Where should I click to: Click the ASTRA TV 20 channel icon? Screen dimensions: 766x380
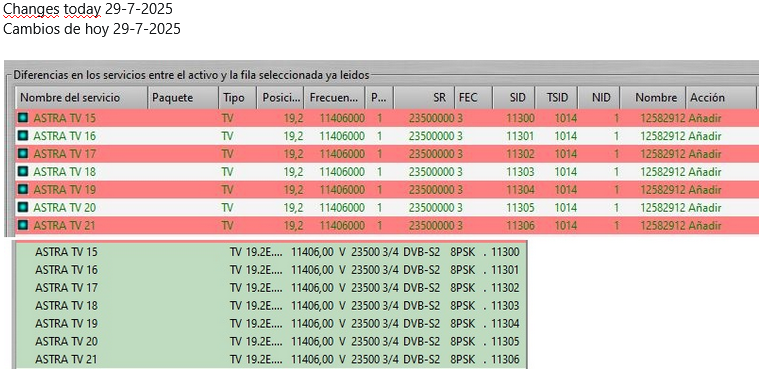(x=22, y=208)
